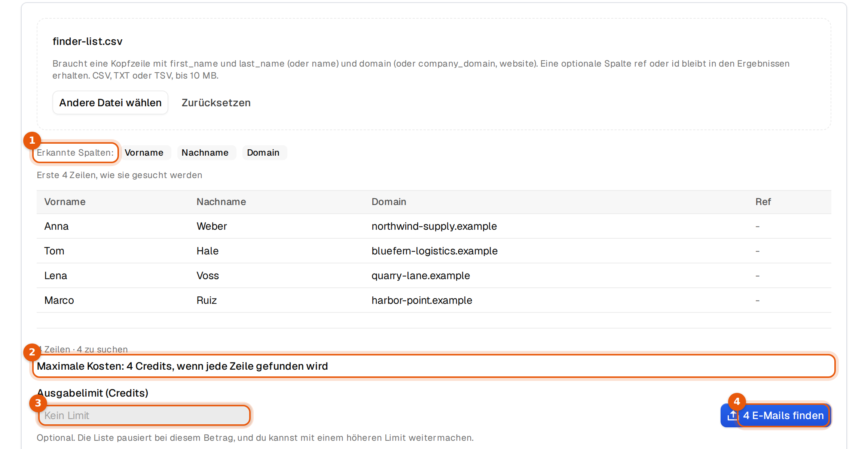Select the cell Marco
868x449 pixels.
(59, 300)
